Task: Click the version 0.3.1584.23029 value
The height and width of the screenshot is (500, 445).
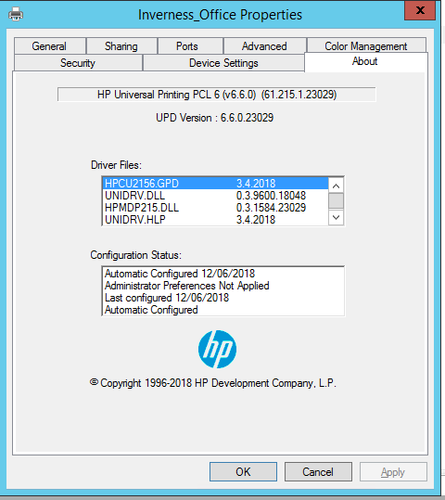Action: click(x=271, y=208)
